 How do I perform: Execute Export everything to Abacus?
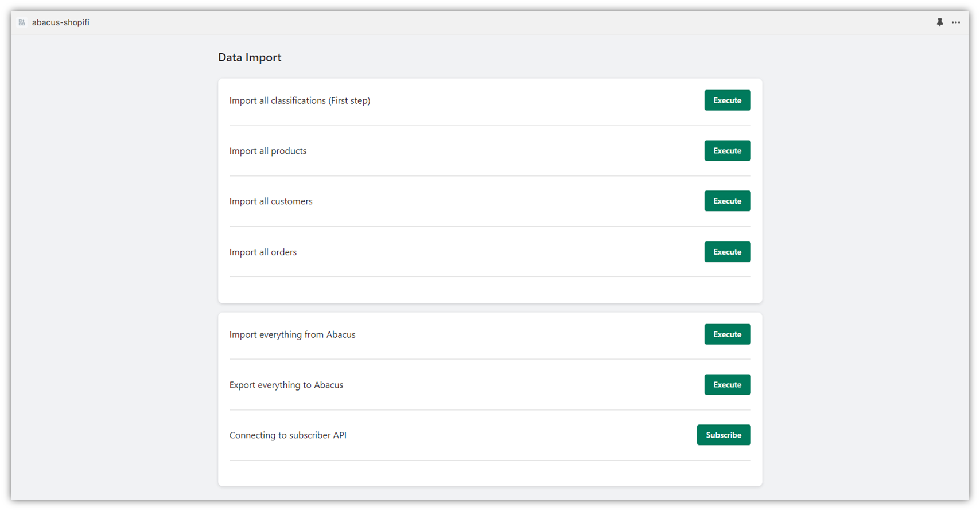click(727, 385)
